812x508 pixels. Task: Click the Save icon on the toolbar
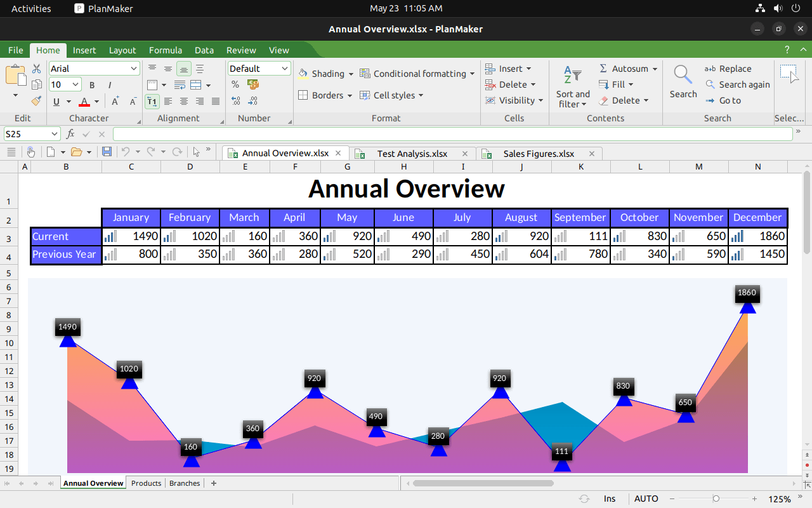click(107, 150)
